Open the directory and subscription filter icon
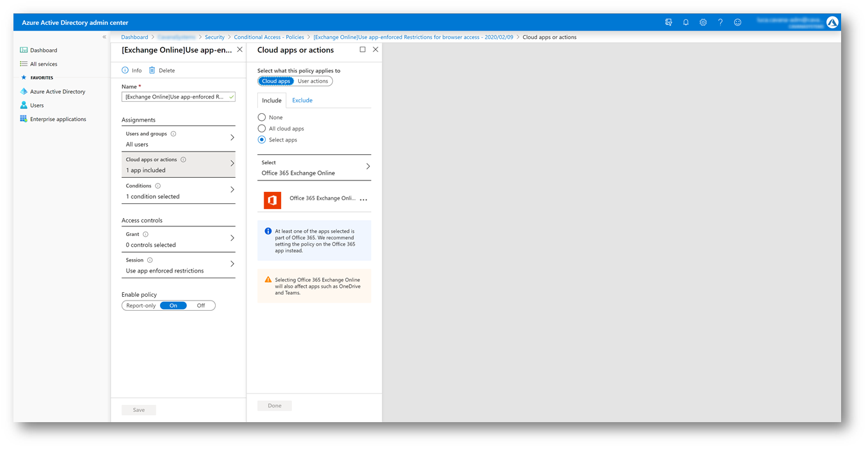 click(x=668, y=22)
